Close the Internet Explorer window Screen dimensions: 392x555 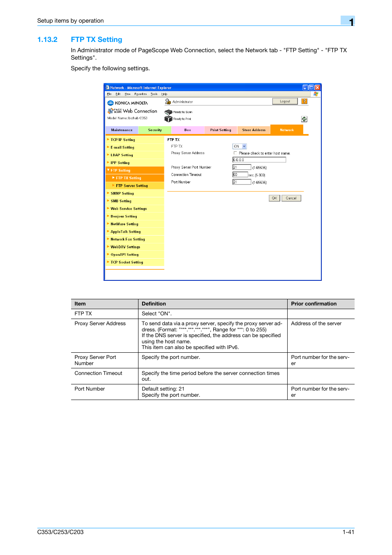(x=318, y=88)
